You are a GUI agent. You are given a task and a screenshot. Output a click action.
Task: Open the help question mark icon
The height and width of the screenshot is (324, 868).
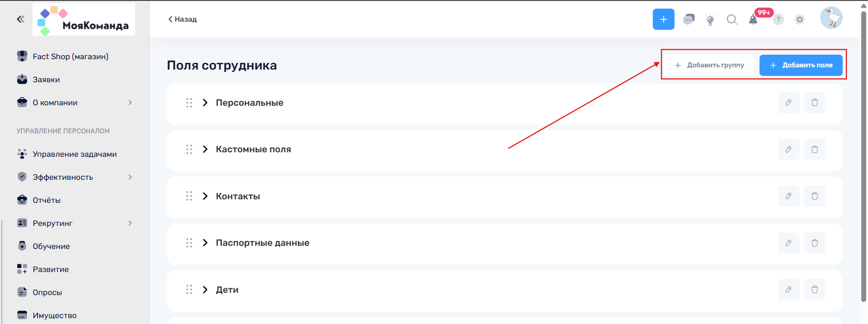pyautogui.click(x=778, y=19)
